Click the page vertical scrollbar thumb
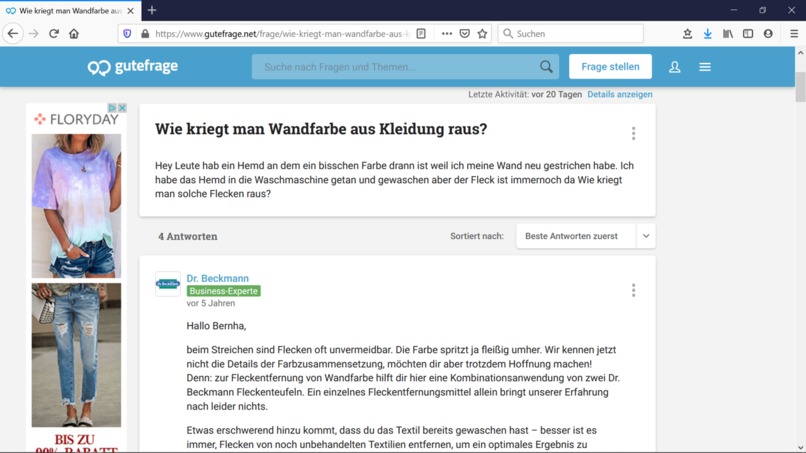This screenshot has height=453, width=806. (x=800, y=87)
